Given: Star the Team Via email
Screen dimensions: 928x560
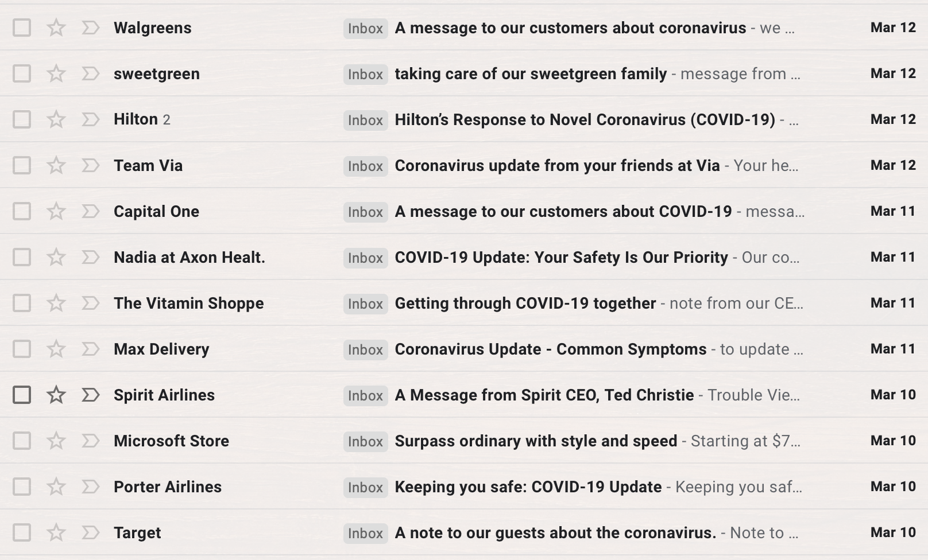Looking at the screenshot, I should click(x=56, y=165).
